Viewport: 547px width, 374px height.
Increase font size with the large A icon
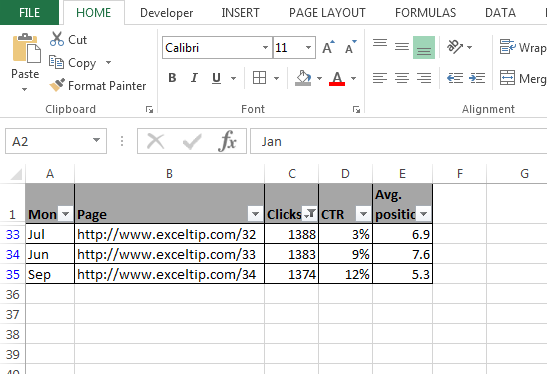point(328,47)
